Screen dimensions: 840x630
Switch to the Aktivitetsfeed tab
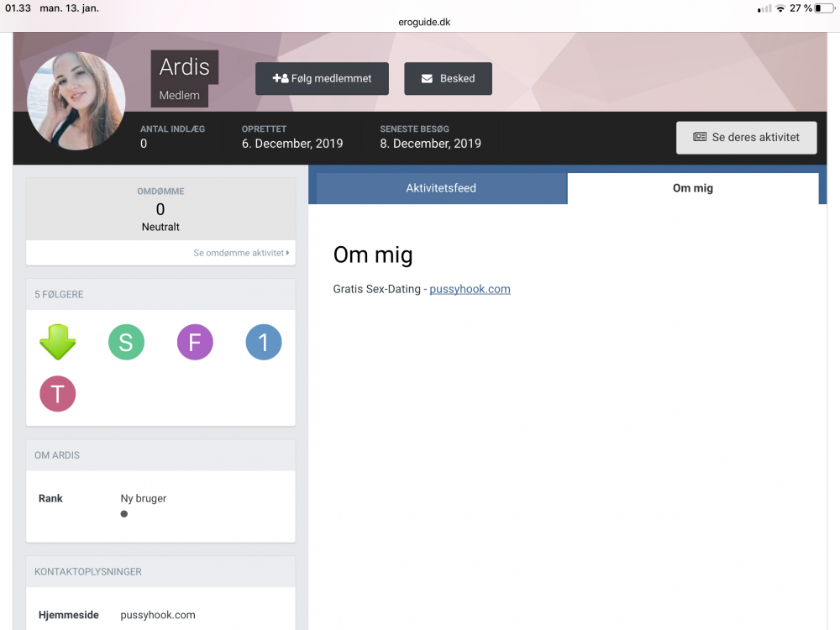[442, 188]
